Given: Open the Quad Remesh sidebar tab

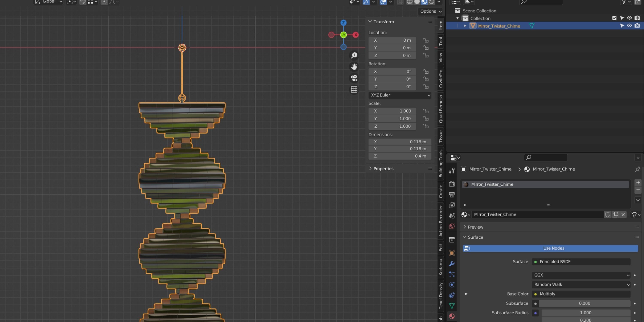Looking at the screenshot, I should (x=440, y=109).
